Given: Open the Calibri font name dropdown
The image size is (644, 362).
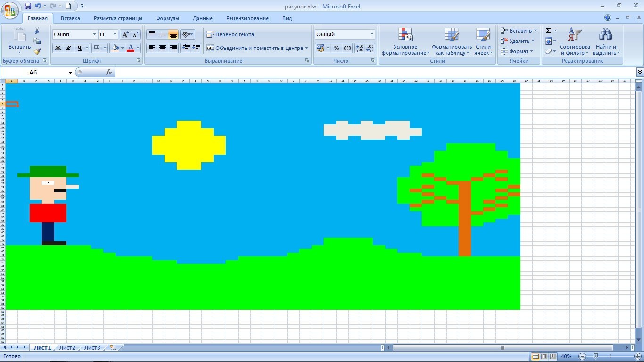Looking at the screenshot, I should click(x=94, y=34).
